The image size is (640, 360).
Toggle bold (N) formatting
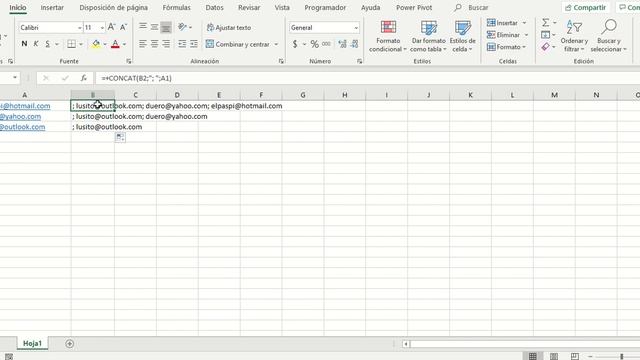(24, 44)
